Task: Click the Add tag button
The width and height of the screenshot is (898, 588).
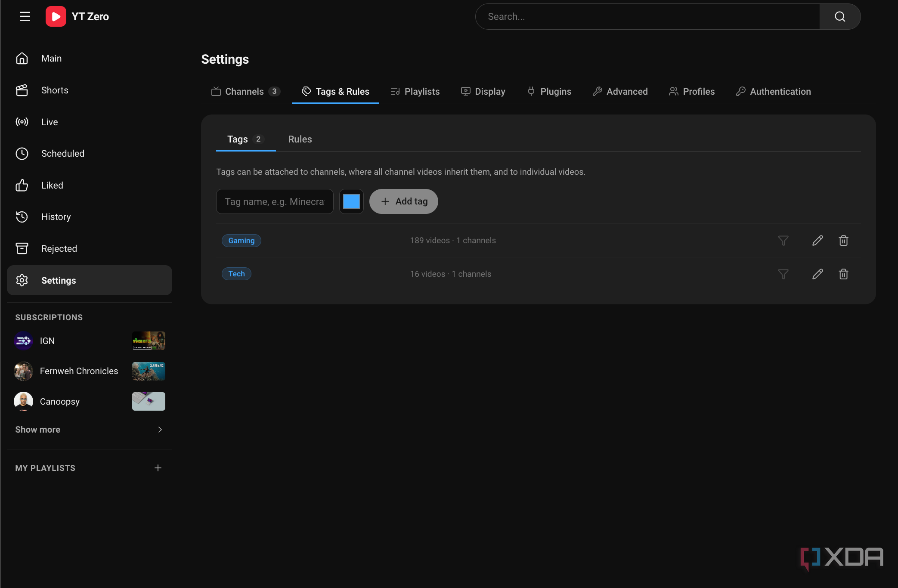Action: [404, 201]
